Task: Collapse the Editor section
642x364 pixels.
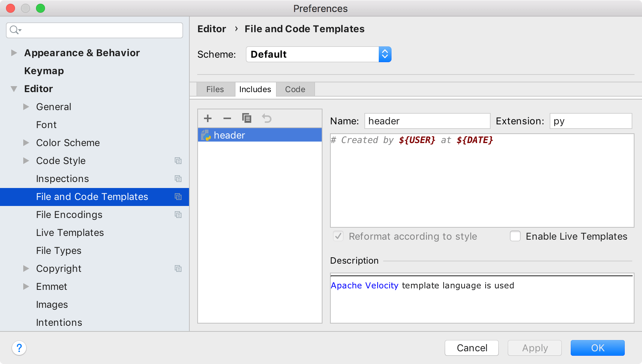Action: coord(13,88)
